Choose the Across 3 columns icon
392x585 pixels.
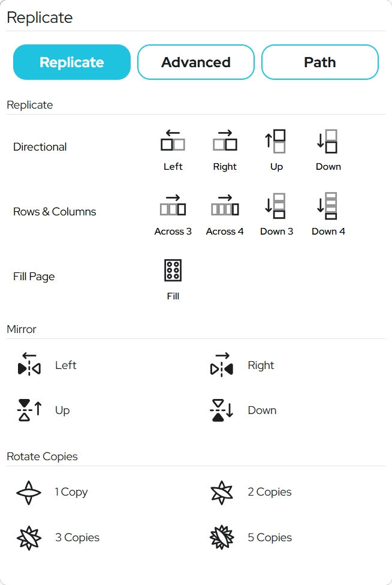[173, 206]
